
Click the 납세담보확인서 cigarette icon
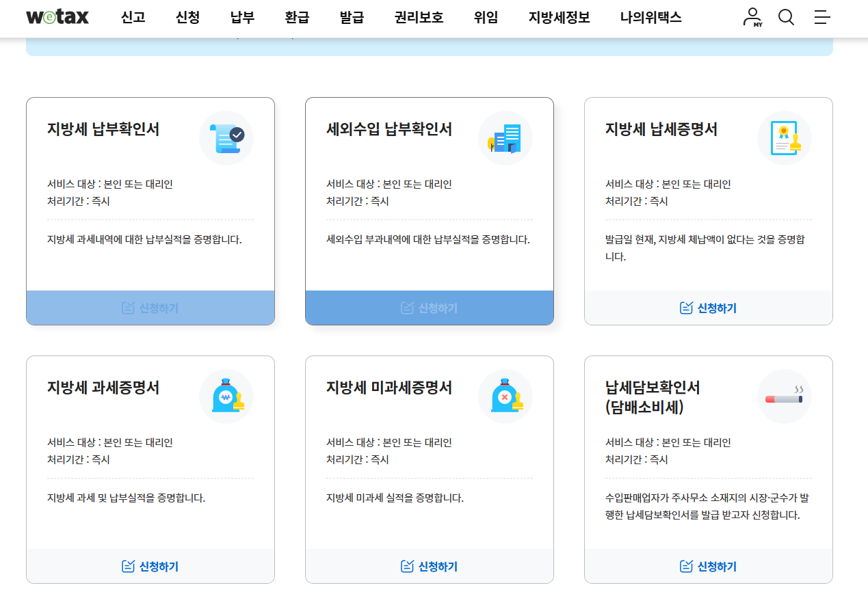pyautogui.click(x=784, y=396)
